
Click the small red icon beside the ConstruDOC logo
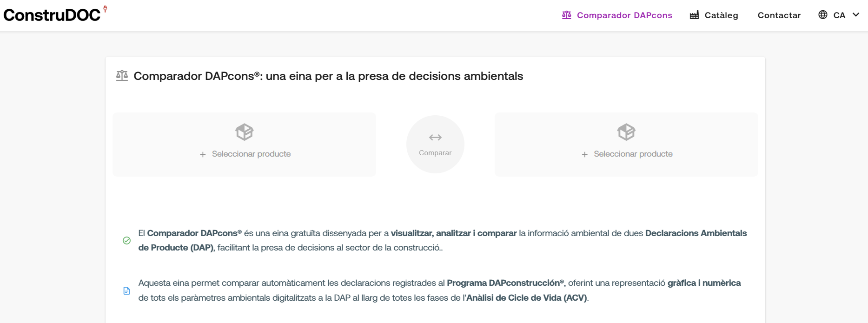106,9
